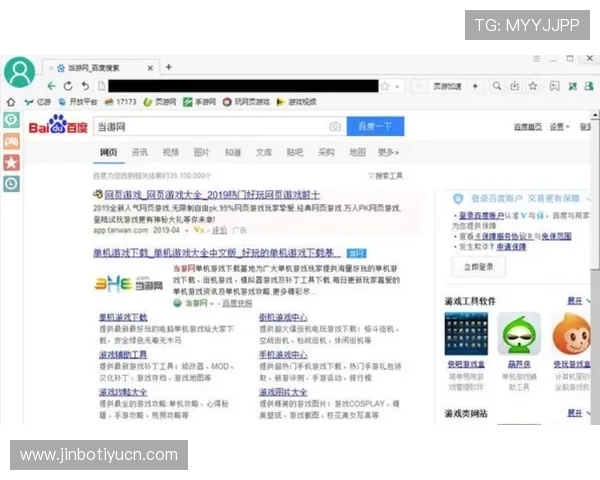The width and height of the screenshot is (600, 480).
Task: Click the green user icon at toolbar end
Action: [x=589, y=86]
